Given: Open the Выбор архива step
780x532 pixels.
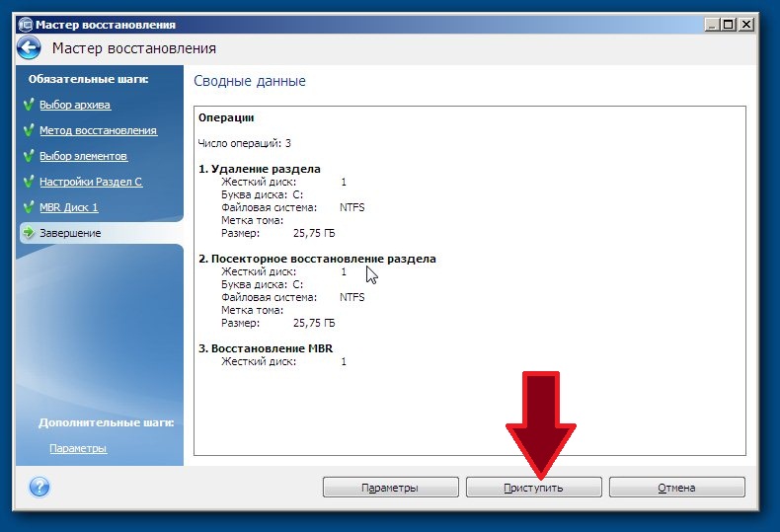Looking at the screenshot, I should point(75,105).
